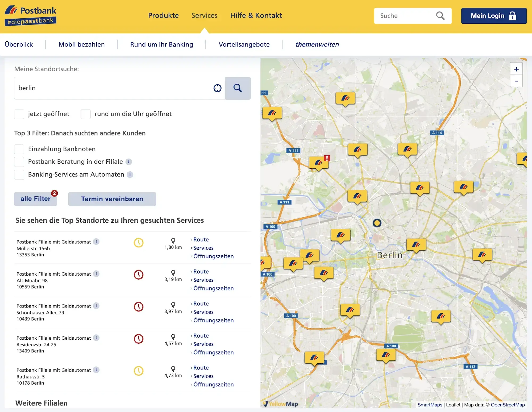Click the magnifier icon in the header search
Viewport: 532px width, 412px height.
440,16
